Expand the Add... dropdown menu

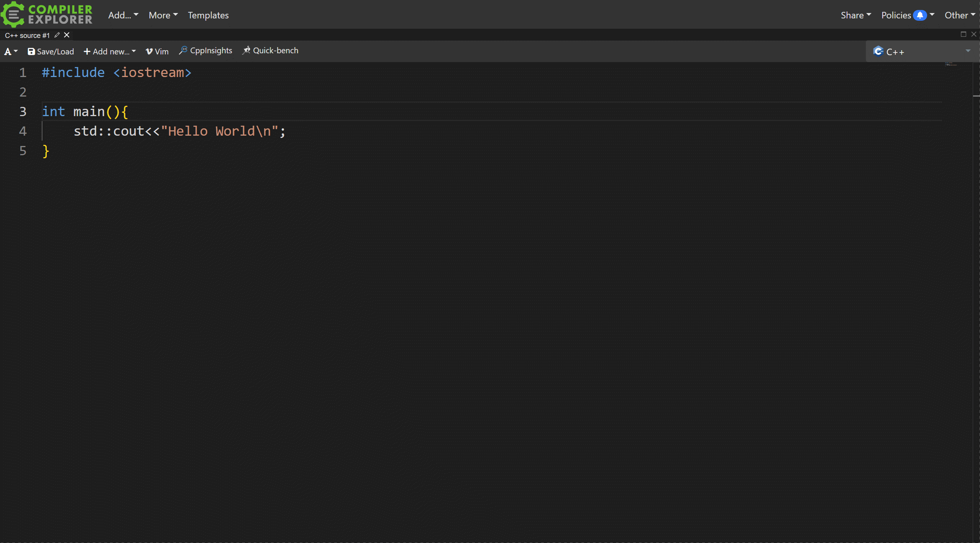tap(123, 15)
